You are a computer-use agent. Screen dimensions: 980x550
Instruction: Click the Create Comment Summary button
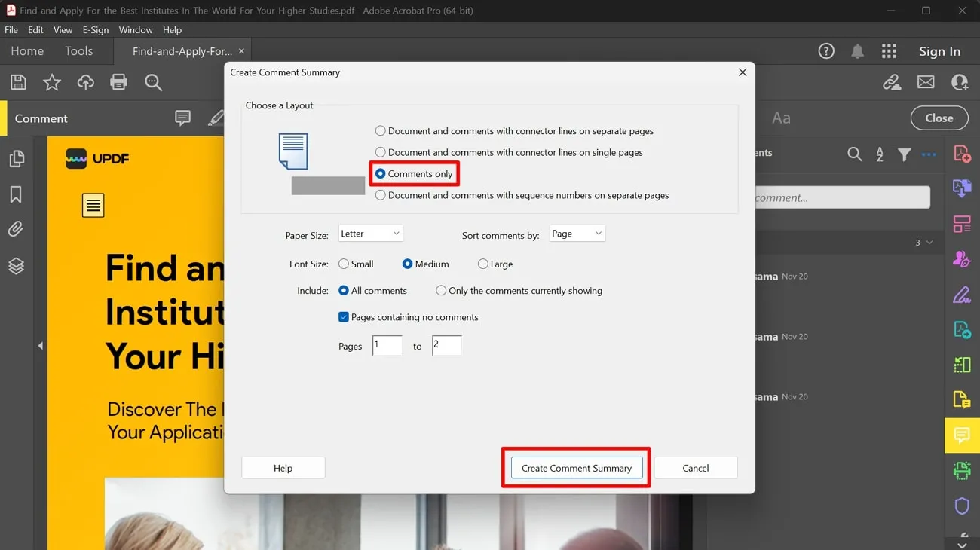(x=576, y=467)
